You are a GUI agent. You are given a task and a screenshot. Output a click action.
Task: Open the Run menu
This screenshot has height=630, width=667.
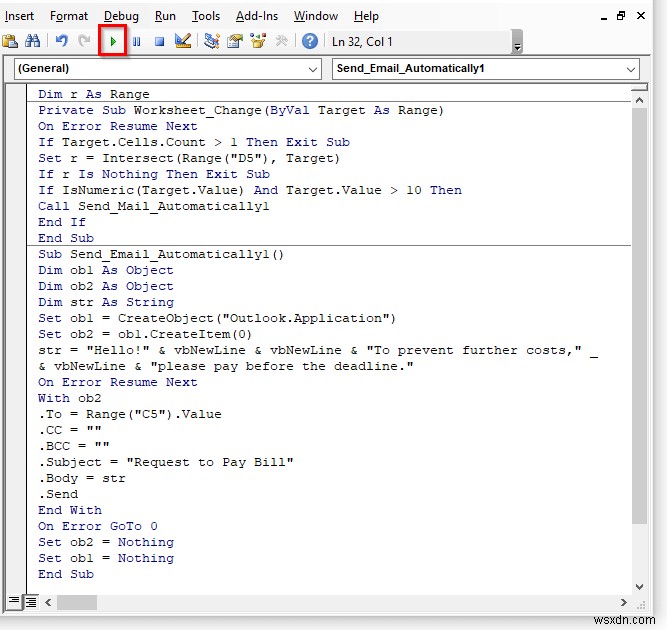[165, 16]
